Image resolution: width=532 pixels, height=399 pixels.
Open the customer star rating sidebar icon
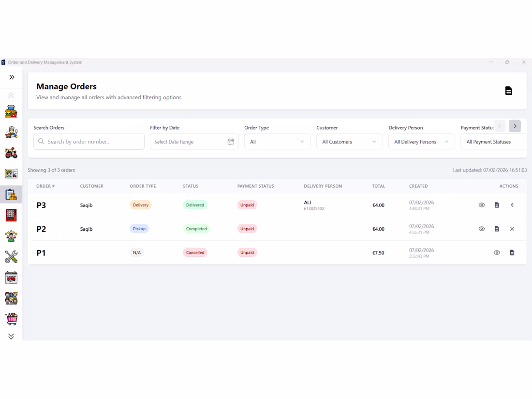(x=11, y=236)
